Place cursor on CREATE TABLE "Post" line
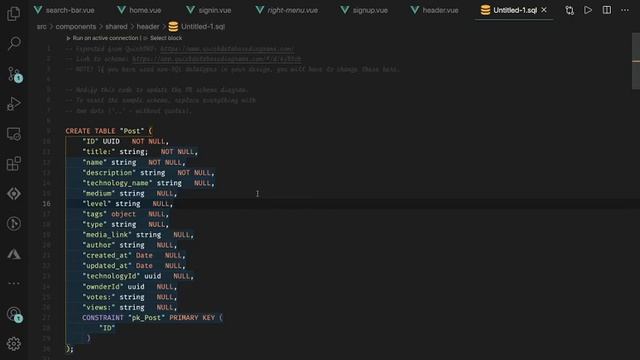The width and height of the screenshot is (640, 360). (109, 131)
